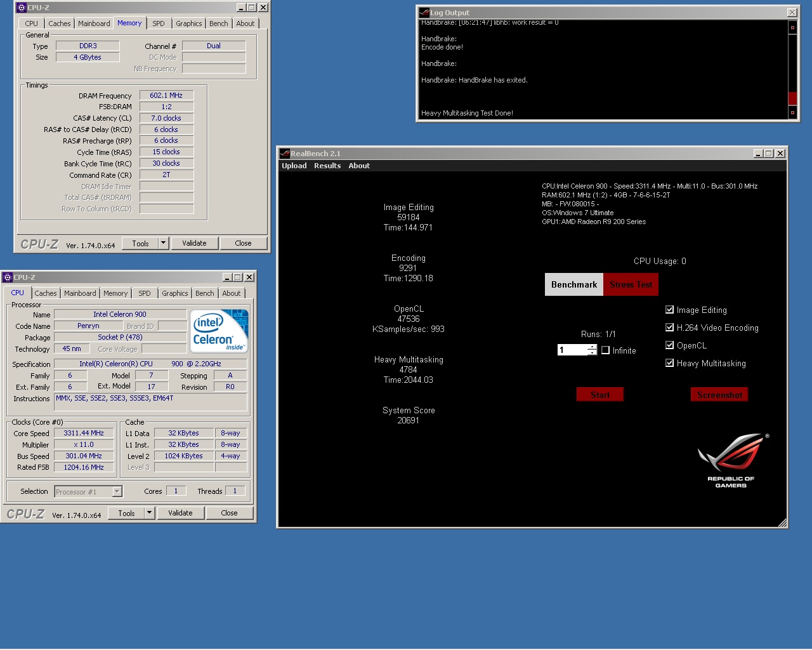812x650 pixels.
Task: Select the Benchmark mode tab in RealBench
Action: pos(574,284)
